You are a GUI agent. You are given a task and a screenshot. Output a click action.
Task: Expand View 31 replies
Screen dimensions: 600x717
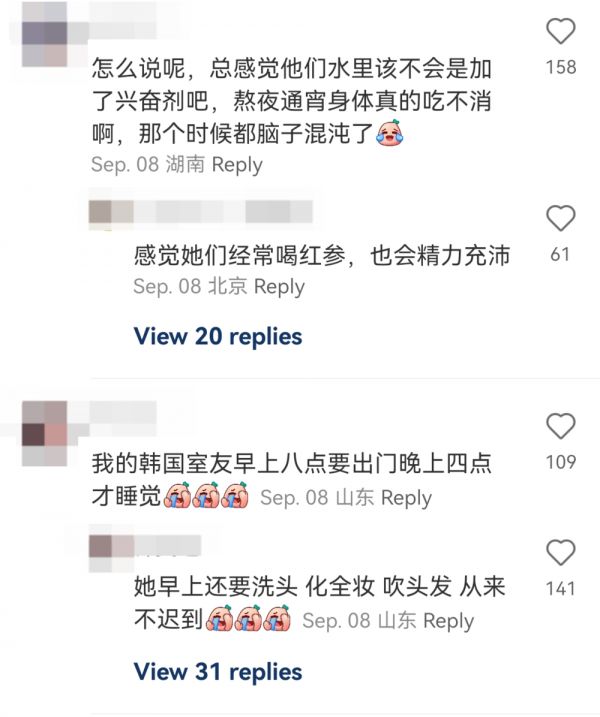pos(218,672)
